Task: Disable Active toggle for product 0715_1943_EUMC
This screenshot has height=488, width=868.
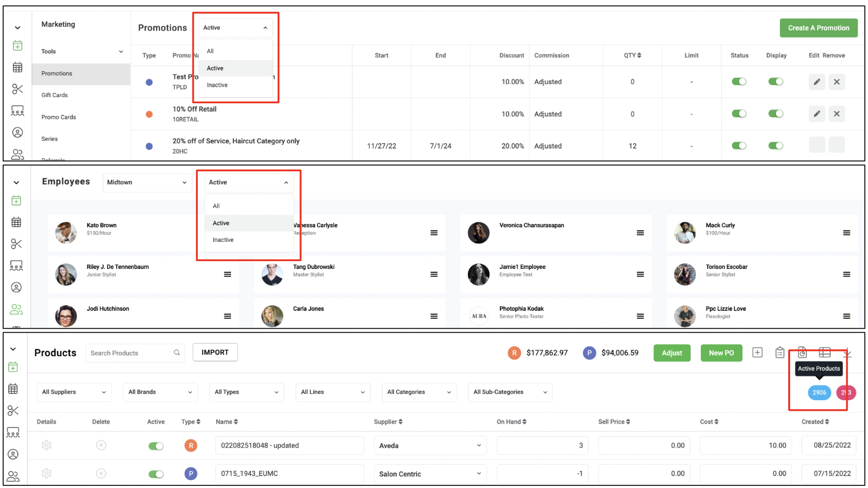Action: (156, 474)
